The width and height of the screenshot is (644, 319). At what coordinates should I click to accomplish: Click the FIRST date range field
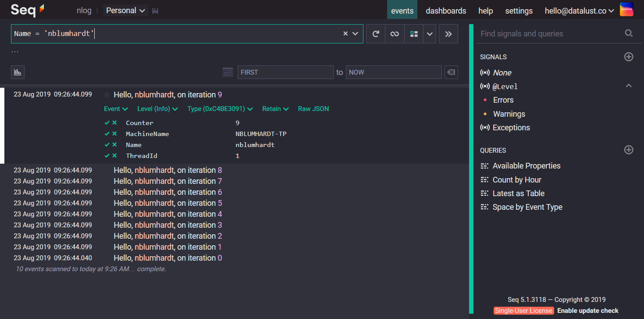[285, 72]
